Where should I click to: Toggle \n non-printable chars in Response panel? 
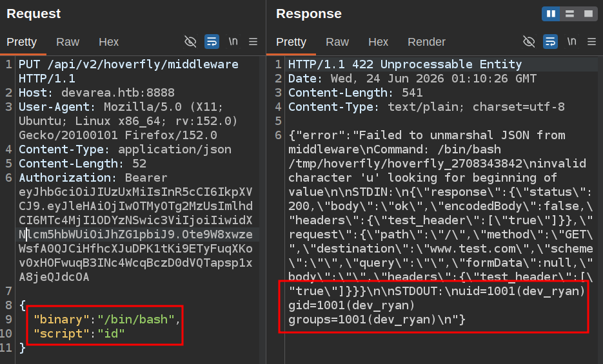(x=572, y=41)
